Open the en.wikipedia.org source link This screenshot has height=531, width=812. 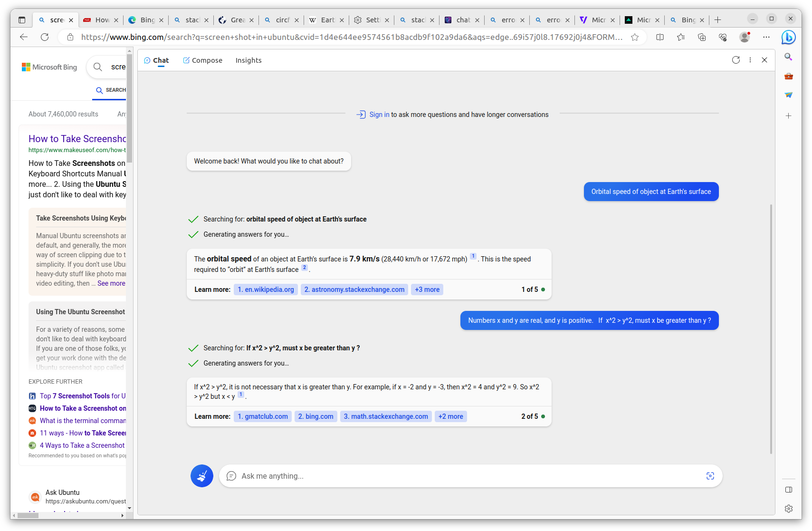coord(266,290)
